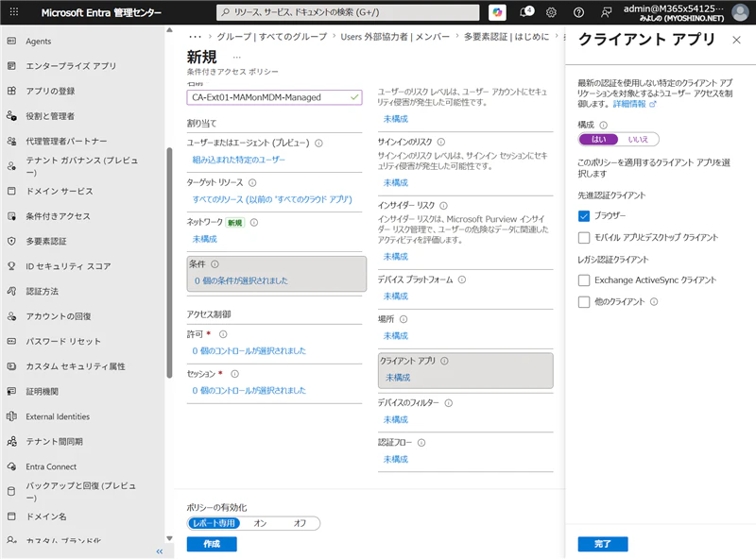
Task: Click the アプリの登録 sidebar icon
Action: click(12, 91)
